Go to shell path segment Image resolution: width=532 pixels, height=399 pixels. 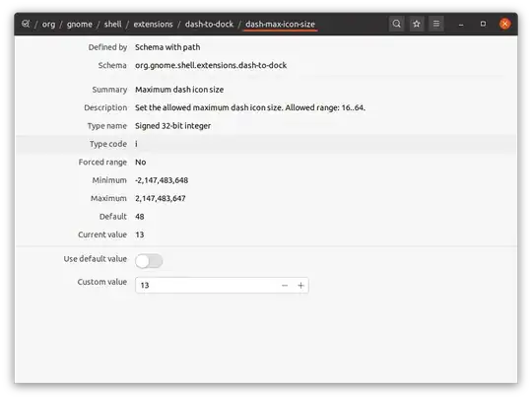(112, 24)
